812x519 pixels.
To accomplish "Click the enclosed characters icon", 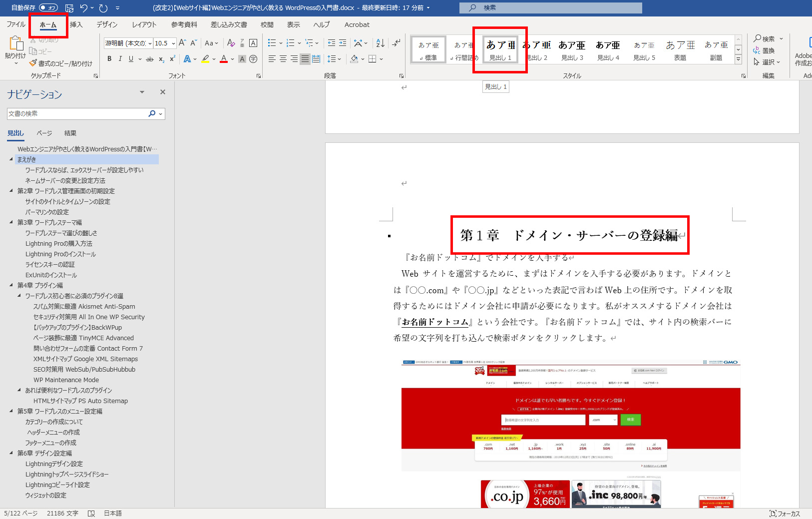I will pos(253,59).
